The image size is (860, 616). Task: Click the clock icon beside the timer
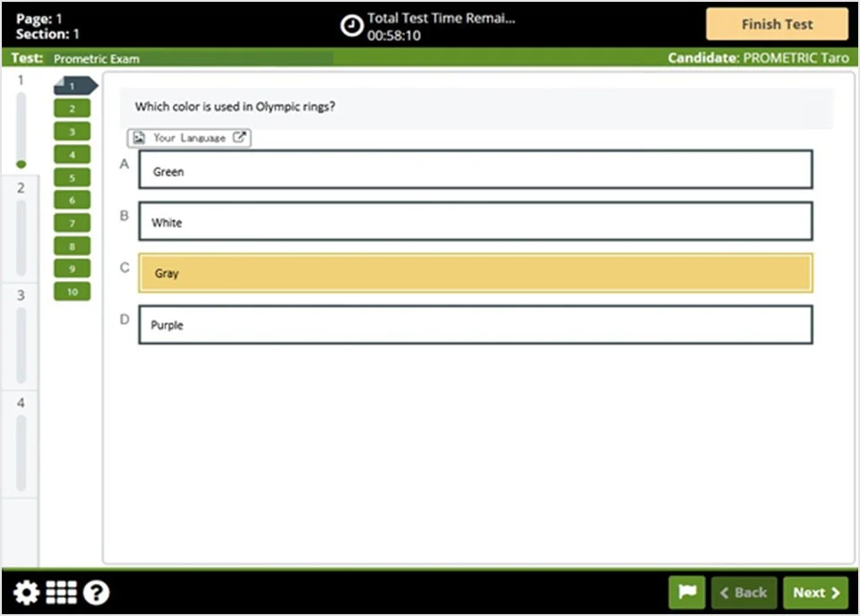352,26
